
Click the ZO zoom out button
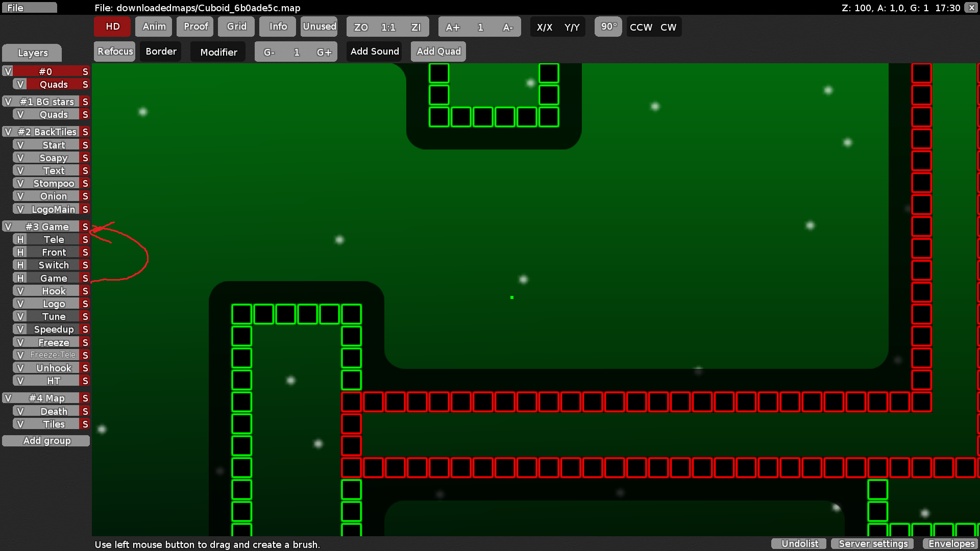click(x=361, y=27)
